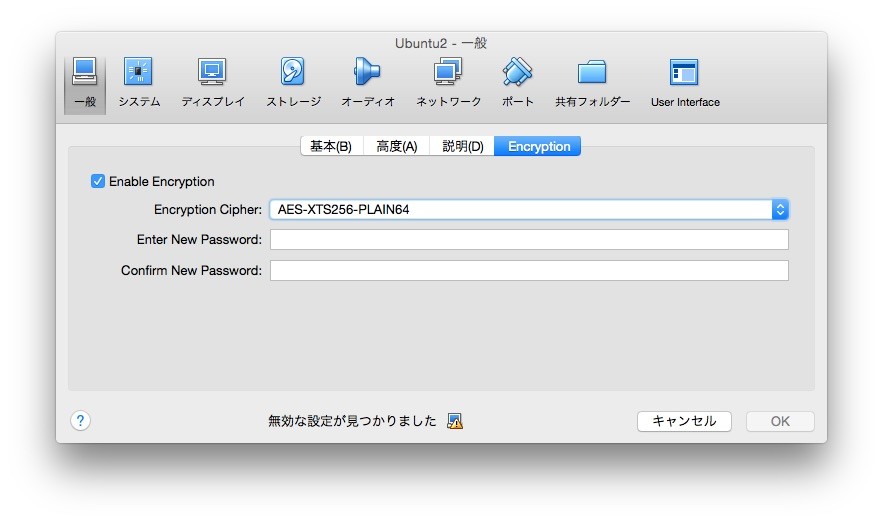This screenshot has width=883, height=523.
Task: Open the システム (System) settings icon
Action: click(x=139, y=83)
